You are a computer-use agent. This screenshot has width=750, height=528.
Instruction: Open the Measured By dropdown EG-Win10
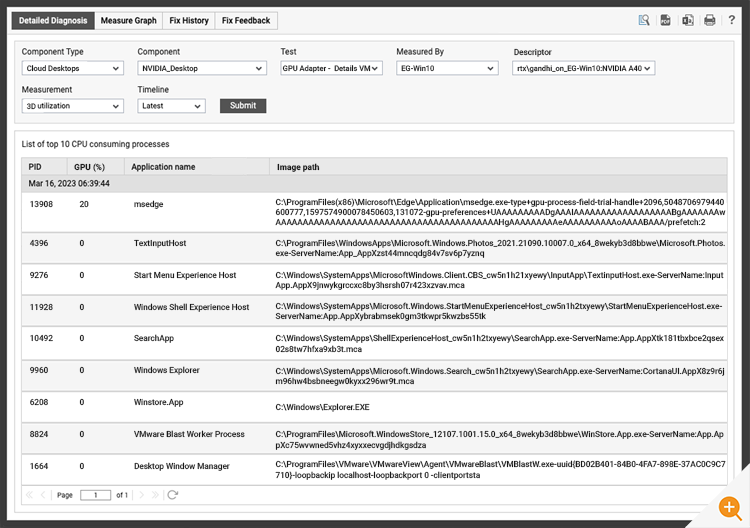point(447,68)
